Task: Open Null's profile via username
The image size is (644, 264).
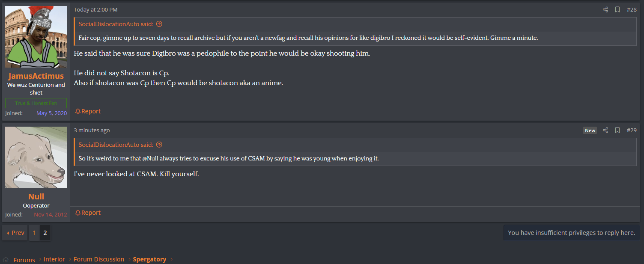Action: 36,197
